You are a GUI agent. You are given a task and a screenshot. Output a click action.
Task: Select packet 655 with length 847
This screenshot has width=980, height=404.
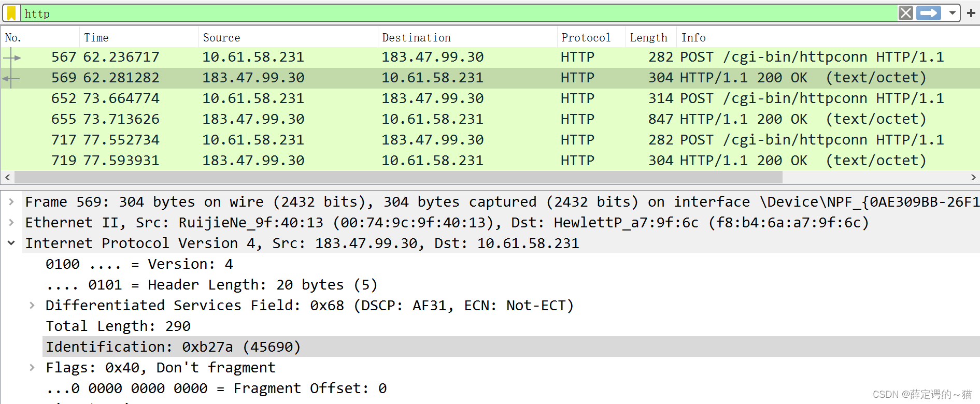(490, 119)
